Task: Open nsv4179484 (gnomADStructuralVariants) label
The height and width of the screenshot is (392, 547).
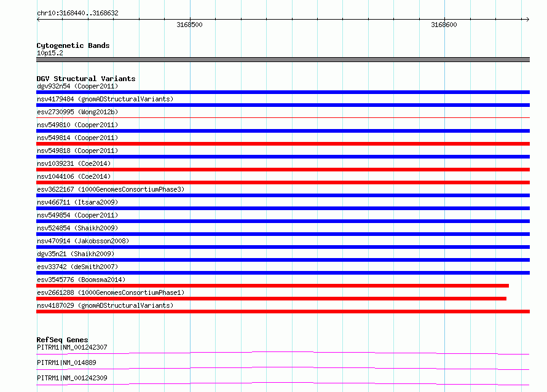Action: (x=105, y=99)
